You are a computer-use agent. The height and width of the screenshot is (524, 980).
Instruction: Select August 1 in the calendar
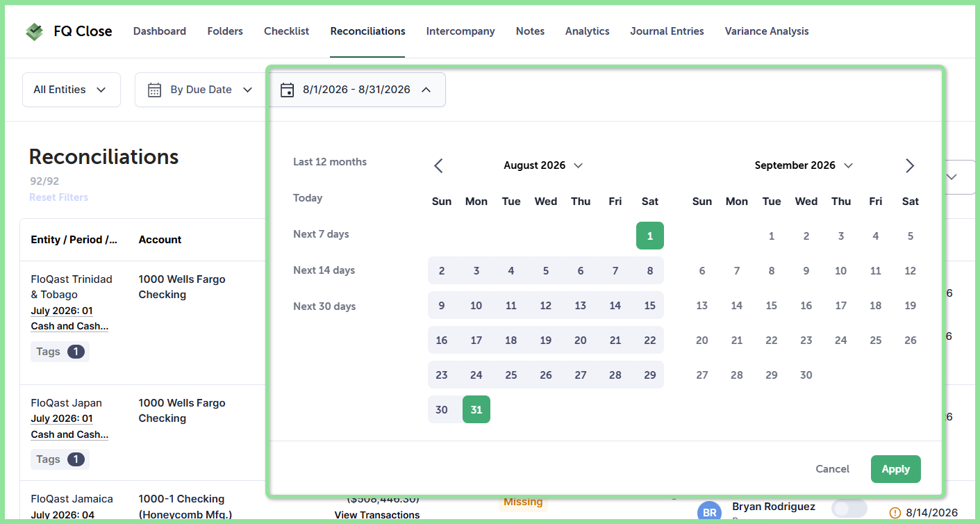click(x=650, y=236)
